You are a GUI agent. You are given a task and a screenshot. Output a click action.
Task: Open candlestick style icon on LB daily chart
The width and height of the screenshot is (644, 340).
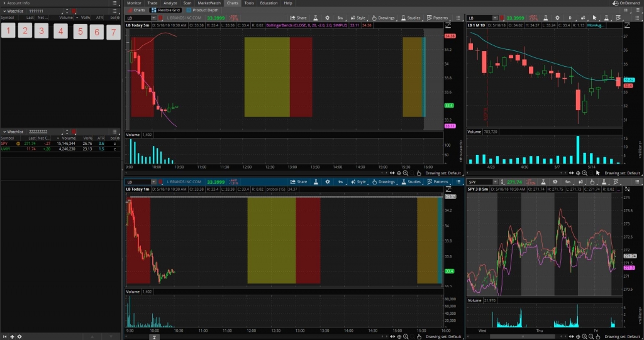point(582,18)
